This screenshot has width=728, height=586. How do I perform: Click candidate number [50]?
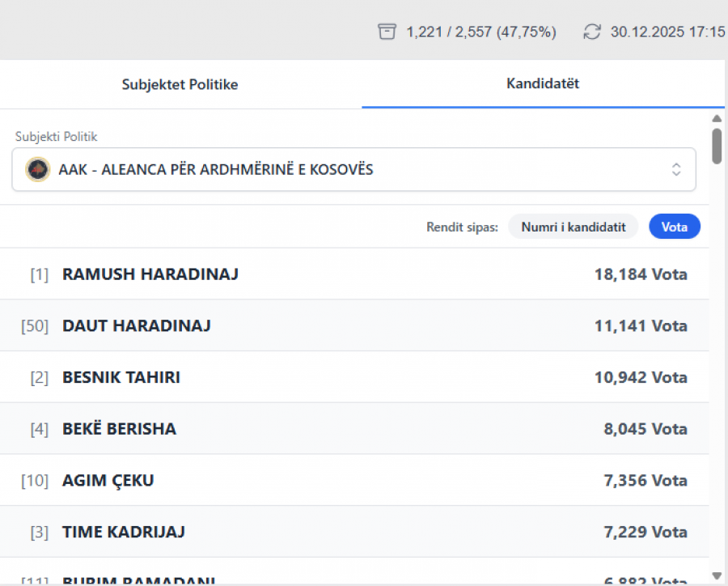35,325
